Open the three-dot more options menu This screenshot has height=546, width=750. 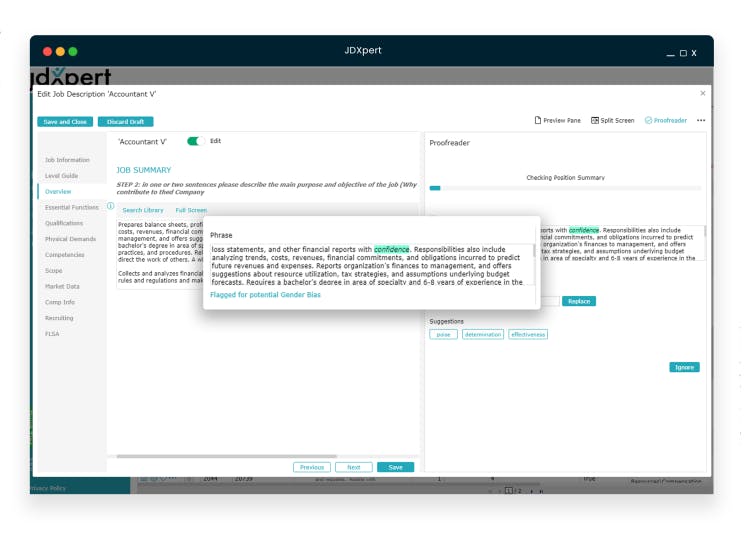(x=701, y=120)
